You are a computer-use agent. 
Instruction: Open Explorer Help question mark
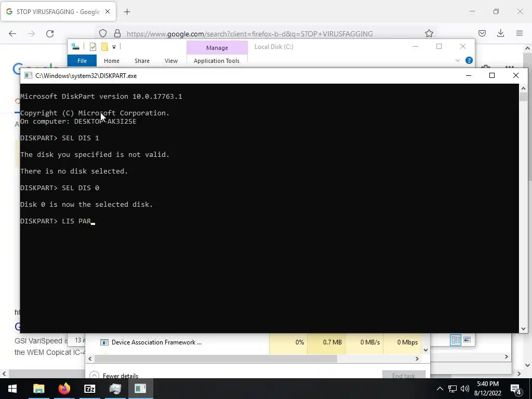pyautogui.click(x=469, y=60)
